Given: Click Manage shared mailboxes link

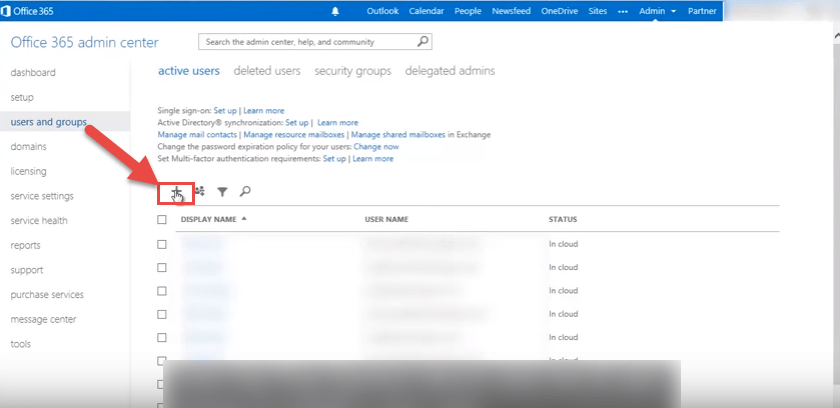Looking at the screenshot, I should click(398, 134).
